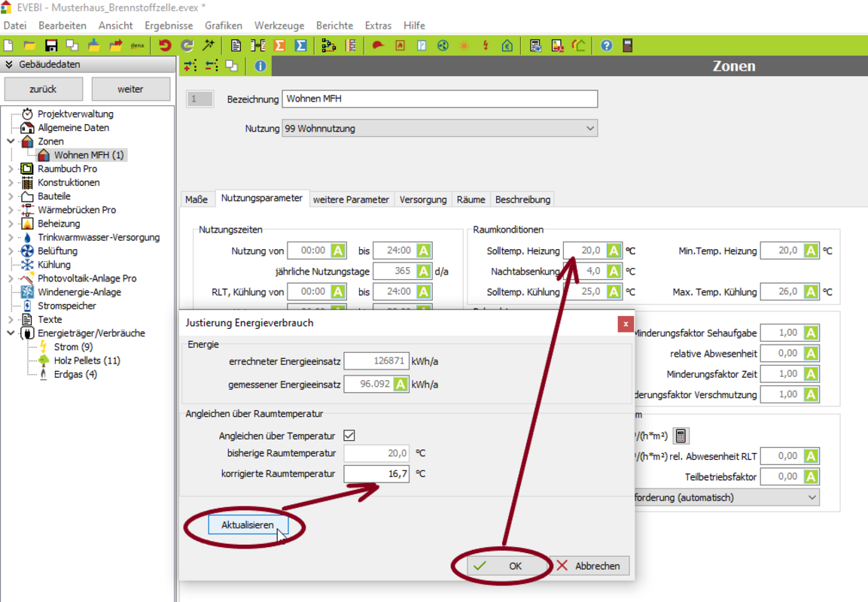Click the save floppy disk icon

(x=51, y=46)
